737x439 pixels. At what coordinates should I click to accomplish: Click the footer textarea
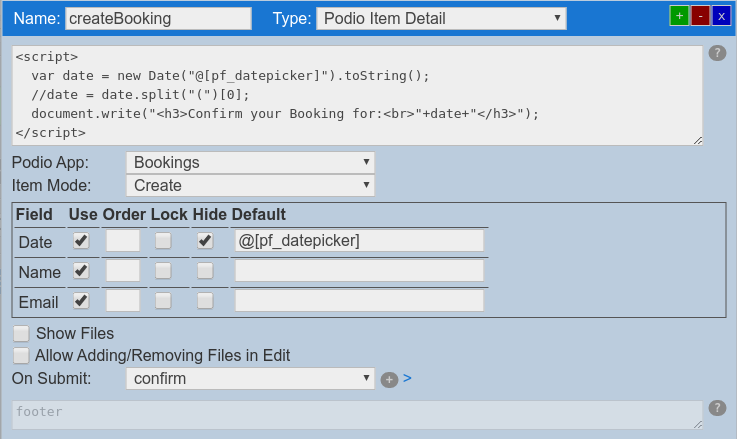coord(357,415)
